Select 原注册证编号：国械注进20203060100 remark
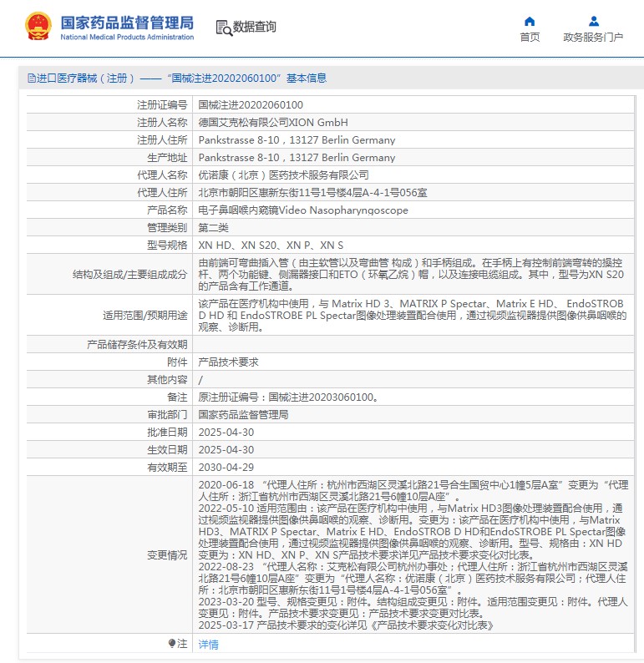644x663 pixels. point(288,397)
